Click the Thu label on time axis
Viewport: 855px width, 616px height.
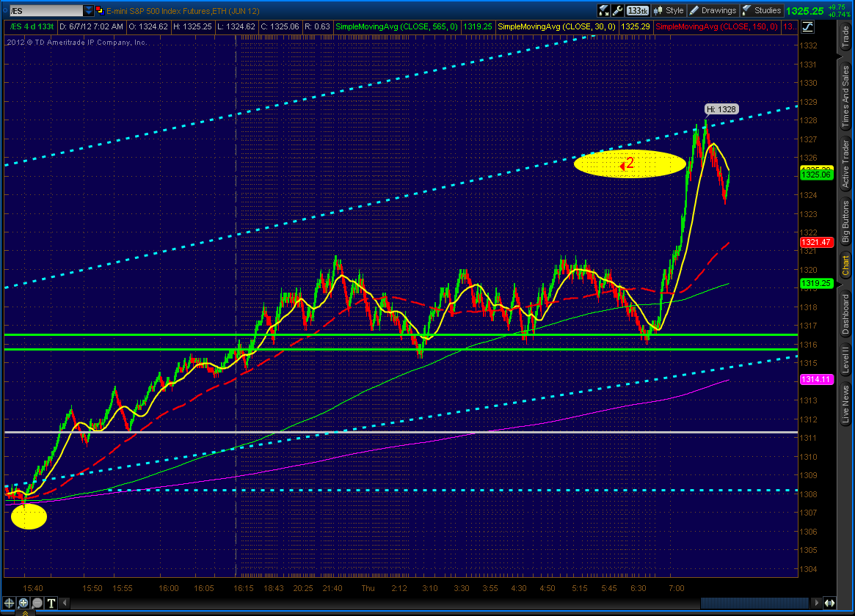(368, 588)
